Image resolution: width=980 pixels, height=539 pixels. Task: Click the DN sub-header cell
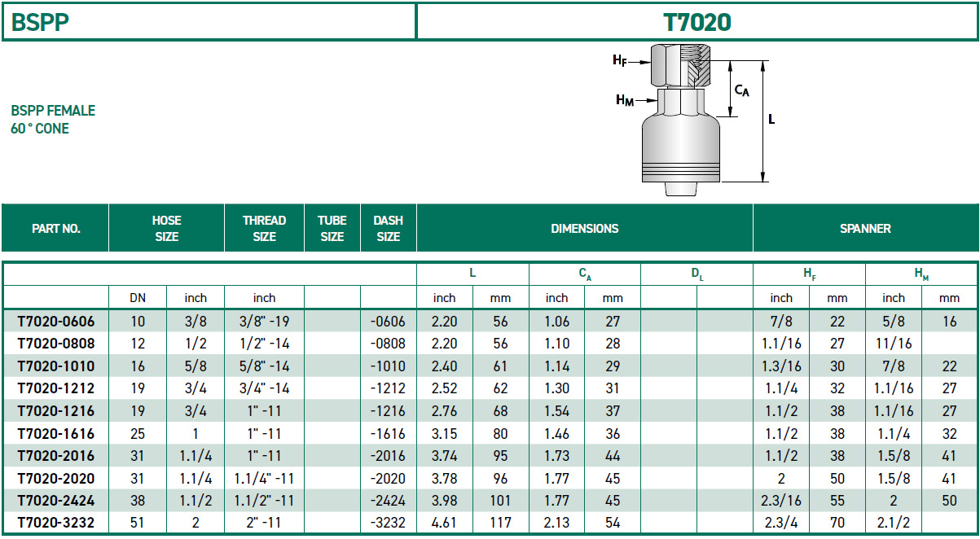[138, 298]
